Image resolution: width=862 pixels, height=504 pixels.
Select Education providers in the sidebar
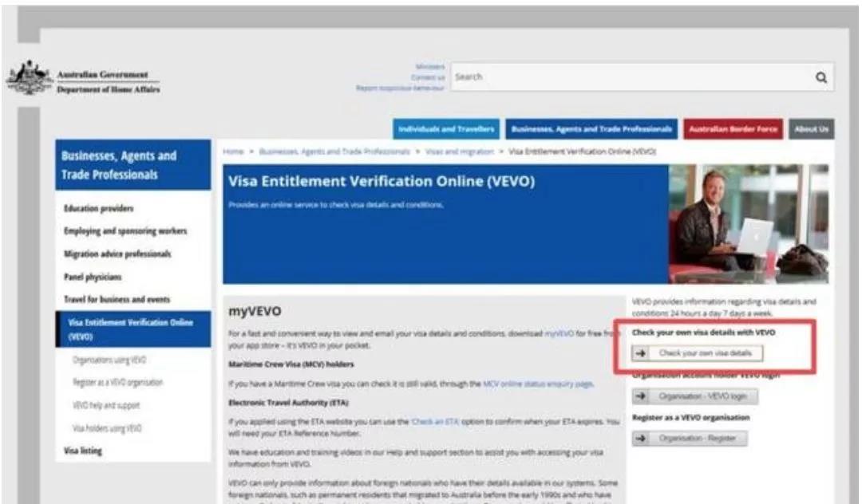[98, 208]
